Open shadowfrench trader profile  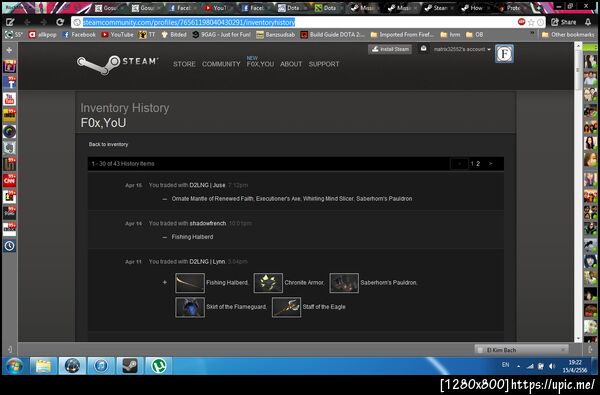[x=208, y=223]
